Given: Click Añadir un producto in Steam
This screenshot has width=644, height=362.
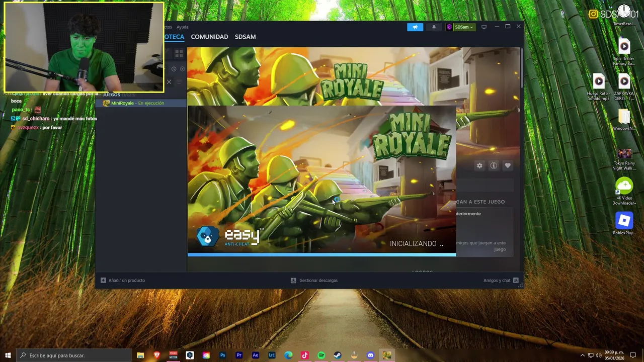Looking at the screenshot, I should [x=123, y=281].
